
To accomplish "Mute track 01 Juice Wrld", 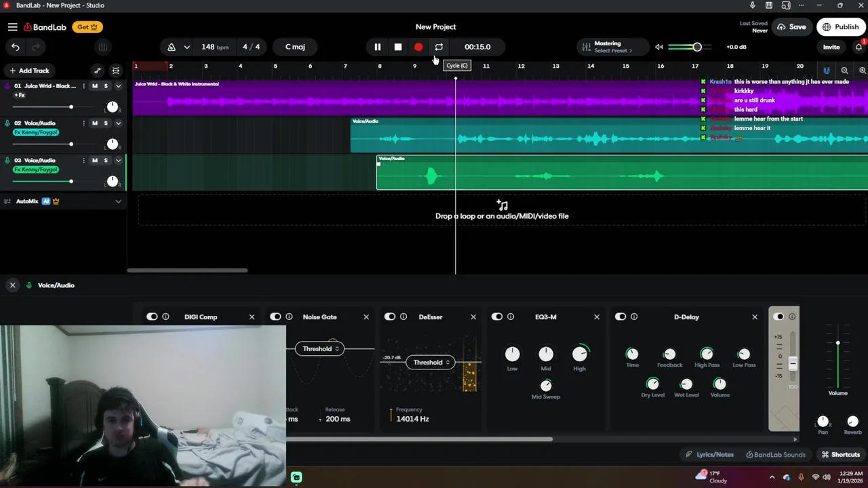I will click(x=95, y=86).
